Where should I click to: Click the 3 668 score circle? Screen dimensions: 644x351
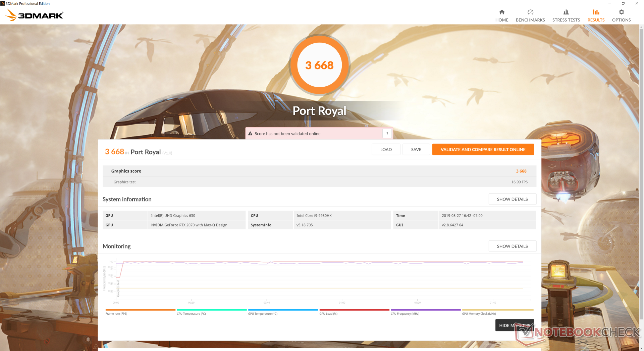[x=319, y=65]
